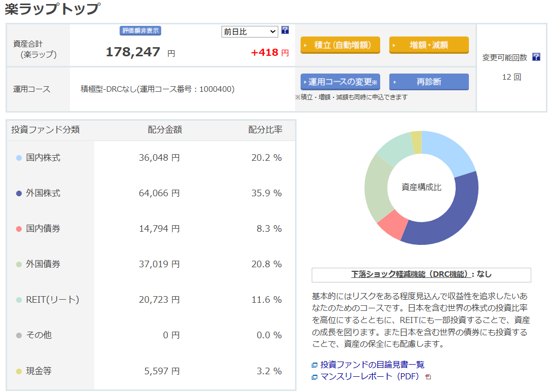This screenshot has width=551, height=392.
Task: Click the その他 row label
Action: tap(39, 335)
